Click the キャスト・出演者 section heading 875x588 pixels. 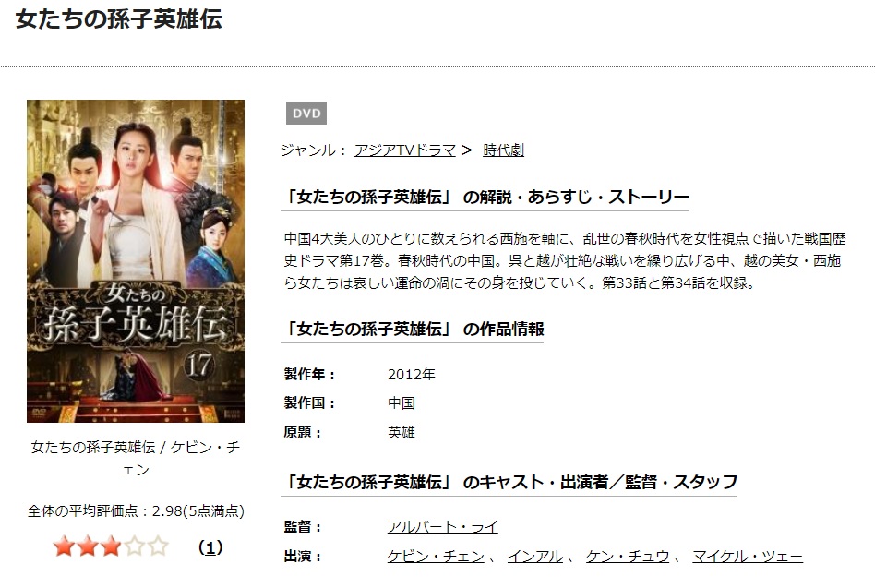[x=510, y=482]
